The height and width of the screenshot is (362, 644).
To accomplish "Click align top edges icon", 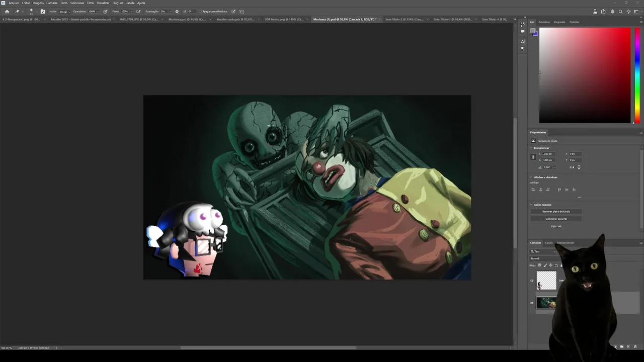I will pyautogui.click(x=559, y=190).
